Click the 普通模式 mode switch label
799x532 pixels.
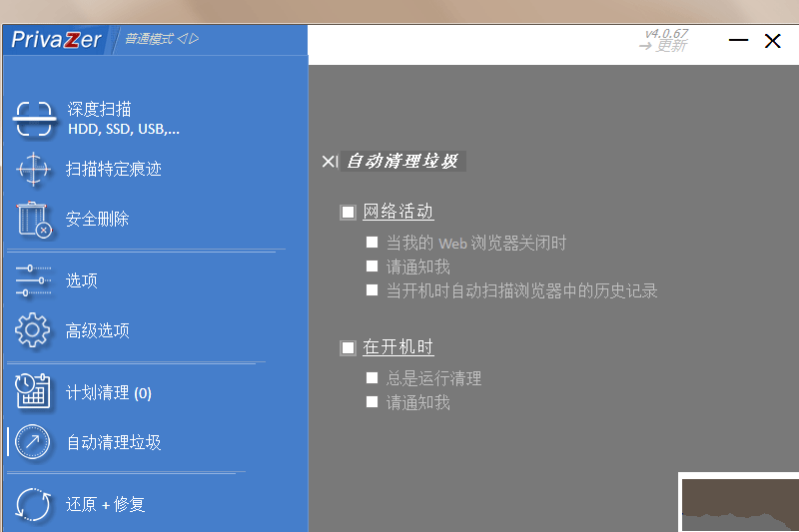149,39
